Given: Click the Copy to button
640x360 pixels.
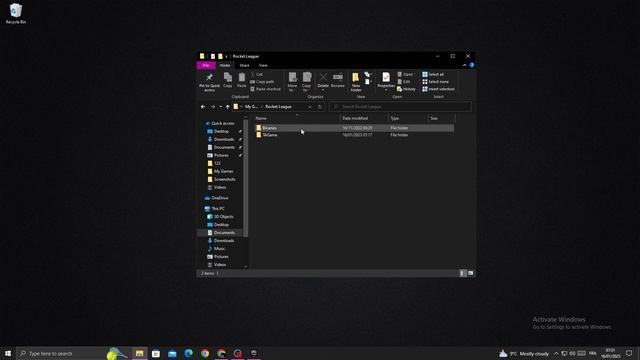Looking at the screenshot, I should click(307, 82).
